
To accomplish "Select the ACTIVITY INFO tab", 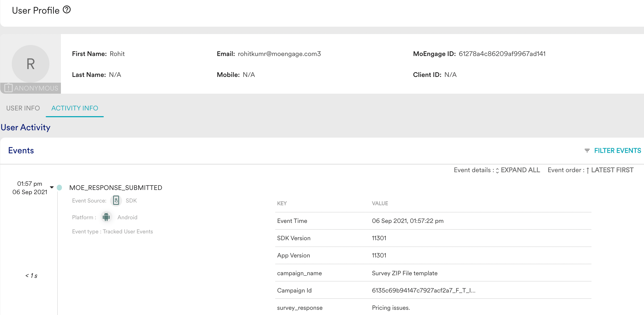I will click(x=75, y=108).
